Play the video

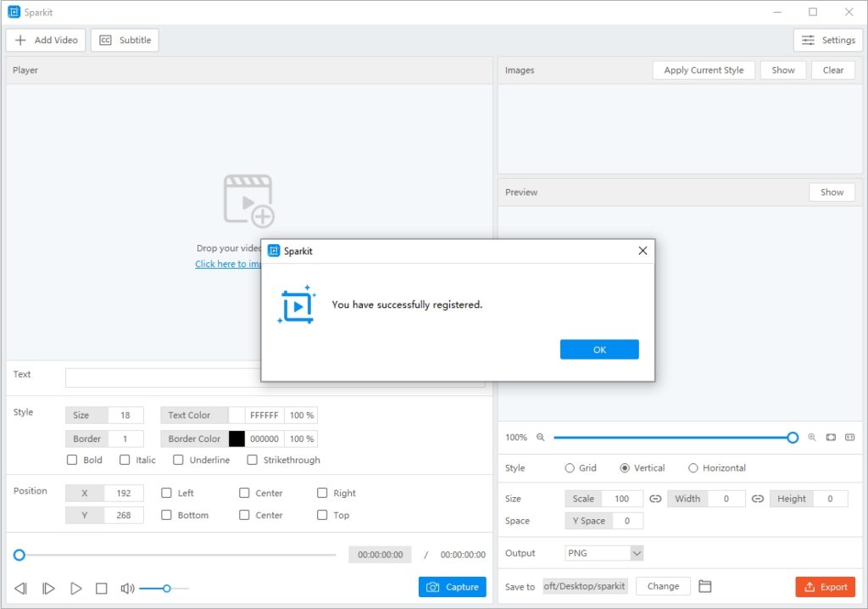[75, 588]
